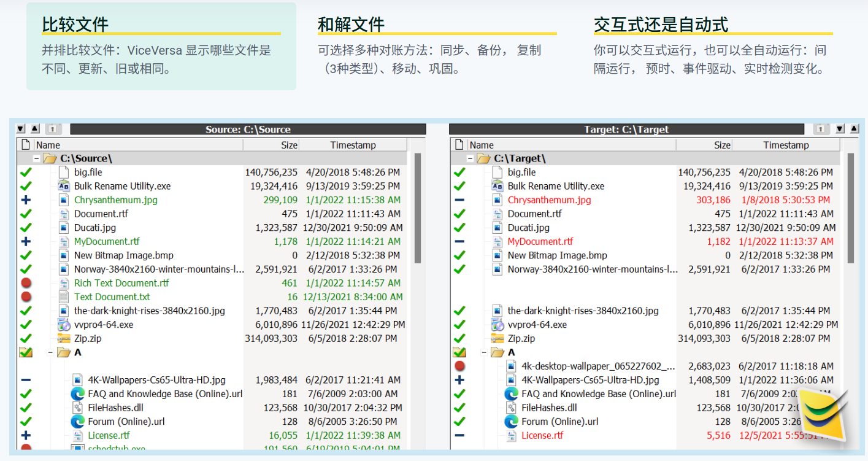Click the Zip.zip archive icon in Source
868x461 pixels.
(64, 338)
